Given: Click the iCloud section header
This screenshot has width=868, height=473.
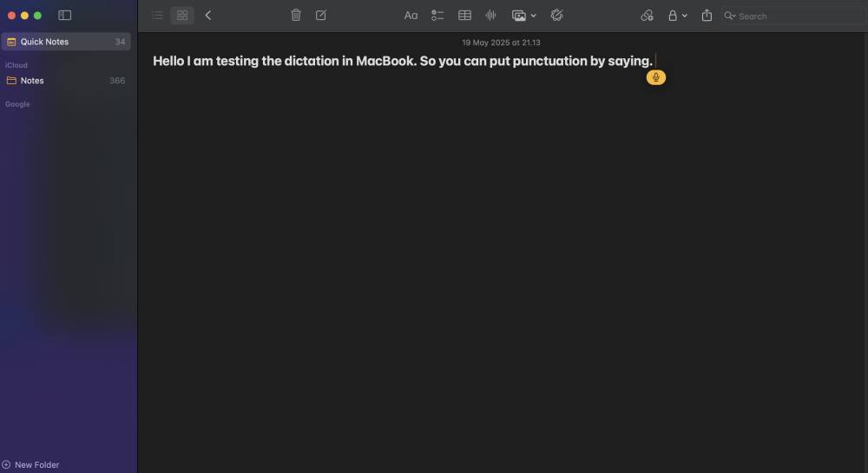Looking at the screenshot, I should [16, 65].
